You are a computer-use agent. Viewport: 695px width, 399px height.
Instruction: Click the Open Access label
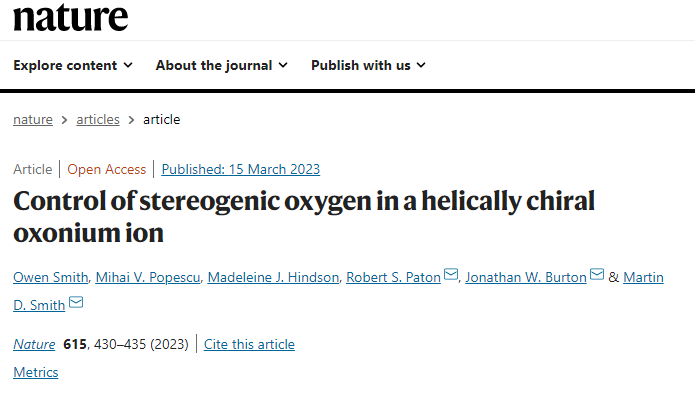coord(106,169)
